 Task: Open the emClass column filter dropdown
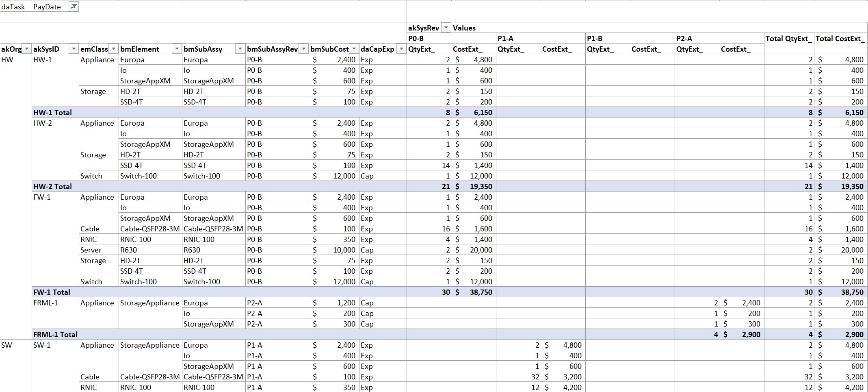(x=113, y=49)
